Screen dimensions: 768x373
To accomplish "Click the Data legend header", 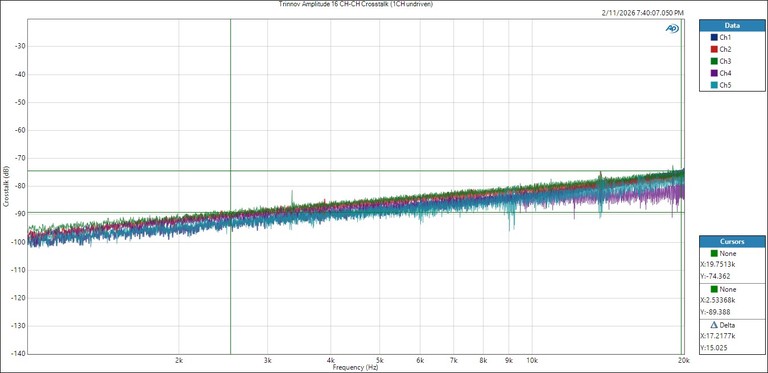I will pyautogui.click(x=732, y=25).
